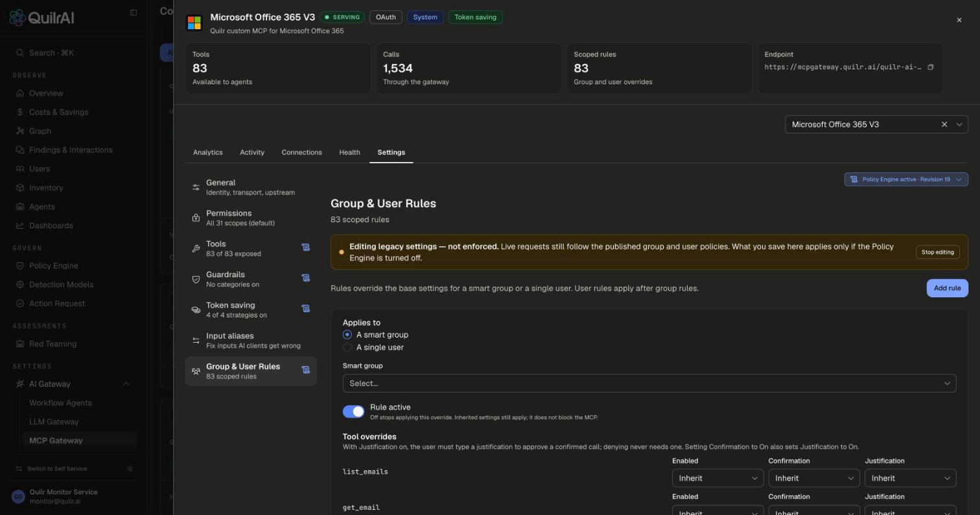980x515 pixels.
Task: Open list_emails Justification dropdown
Action: point(910,478)
